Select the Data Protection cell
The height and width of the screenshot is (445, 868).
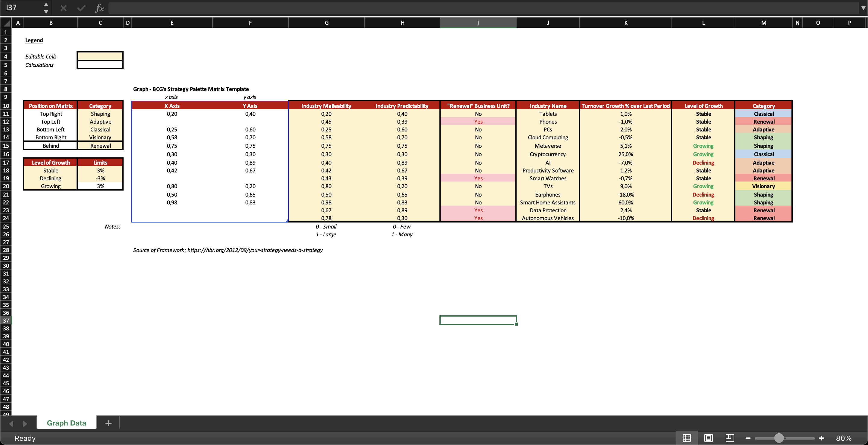click(548, 210)
